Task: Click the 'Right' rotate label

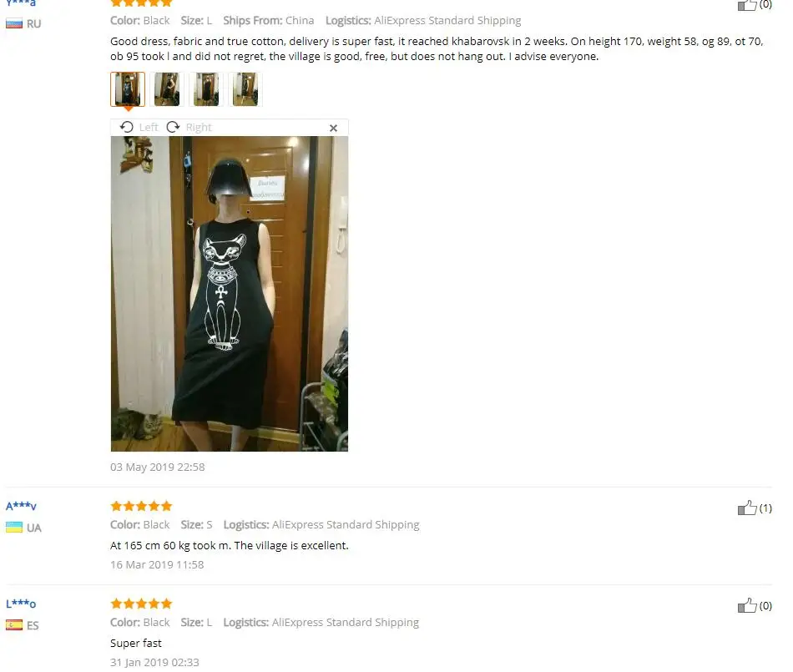Action: point(199,128)
